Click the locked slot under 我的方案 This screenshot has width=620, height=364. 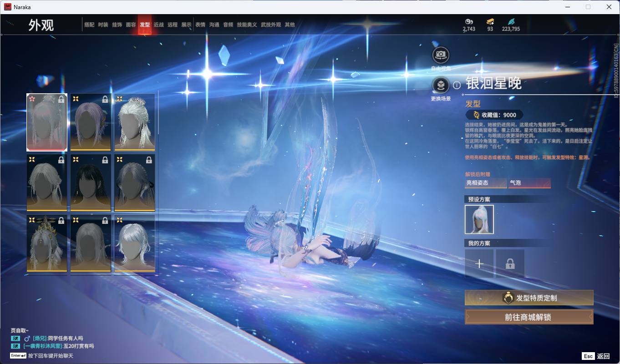click(x=510, y=263)
